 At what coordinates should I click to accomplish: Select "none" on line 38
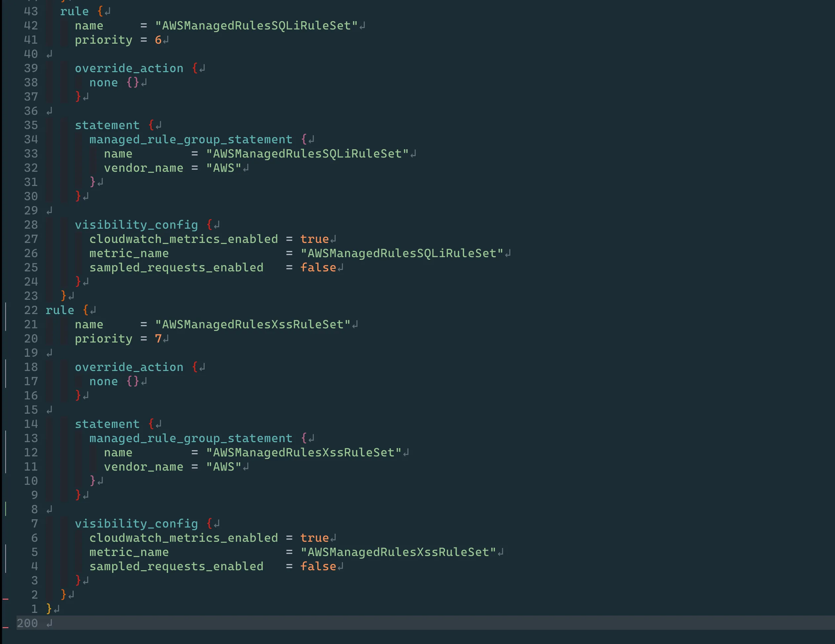[104, 83]
